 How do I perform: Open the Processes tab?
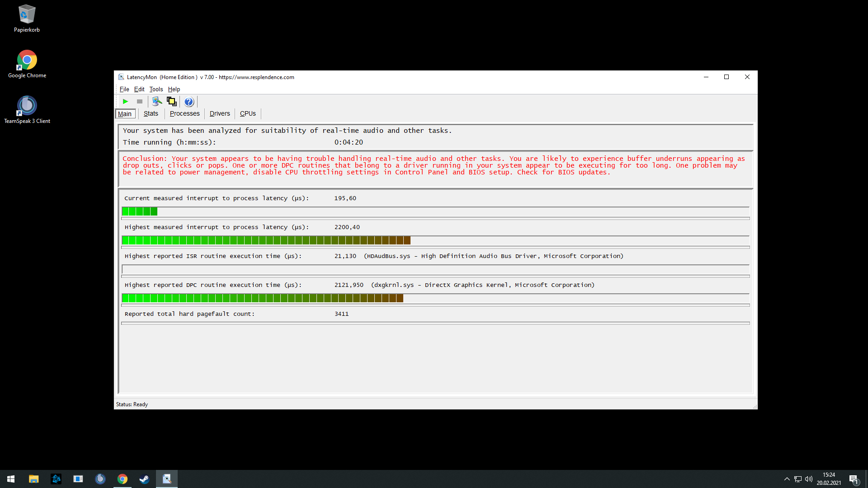pos(184,113)
